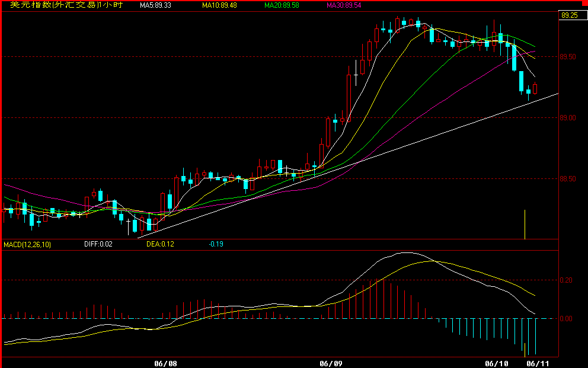Select the MA5:89.33 indicator label
Image resolution: width=588 pixels, height=368 pixels.
coord(156,5)
